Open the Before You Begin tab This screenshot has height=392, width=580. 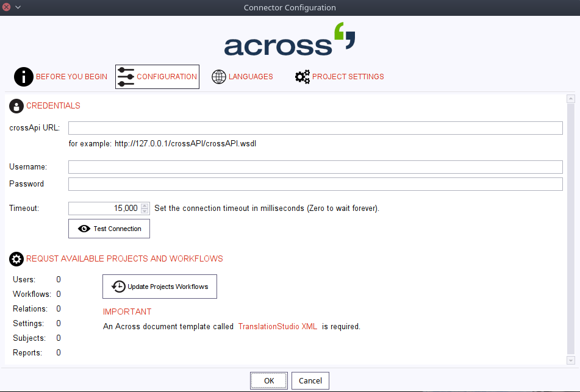[61, 77]
